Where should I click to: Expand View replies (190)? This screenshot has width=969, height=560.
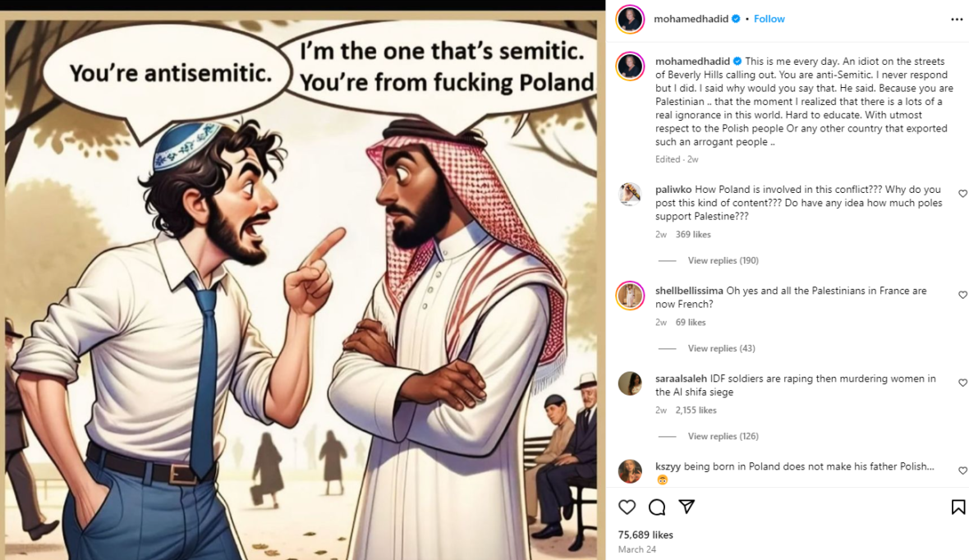pyautogui.click(x=723, y=260)
